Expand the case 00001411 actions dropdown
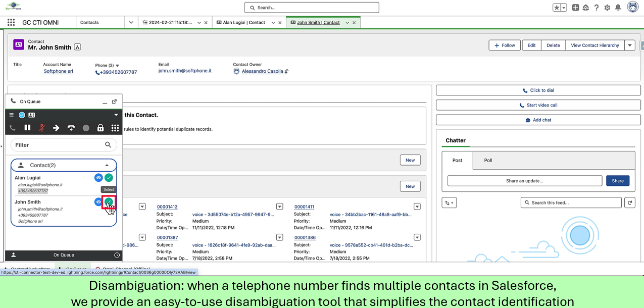The height and width of the screenshot is (308, 644). (x=417, y=207)
